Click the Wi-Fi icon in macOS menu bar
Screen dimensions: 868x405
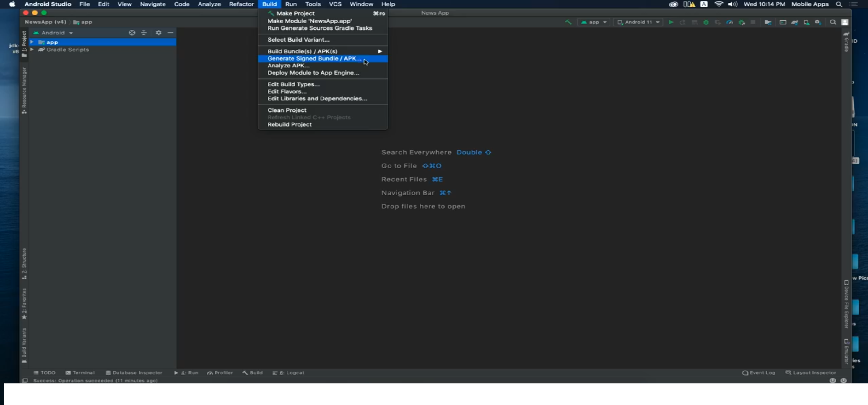719,4
